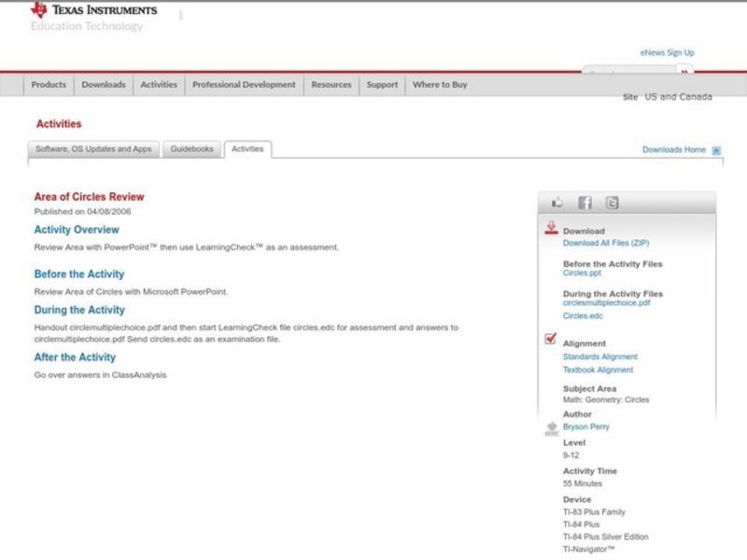The height and width of the screenshot is (560, 747).
Task: Switch to the Guidebooks tab
Action: click(191, 149)
